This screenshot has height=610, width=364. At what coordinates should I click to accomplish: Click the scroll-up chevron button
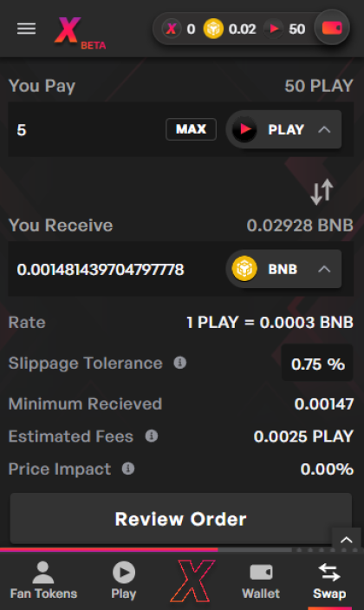click(347, 540)
